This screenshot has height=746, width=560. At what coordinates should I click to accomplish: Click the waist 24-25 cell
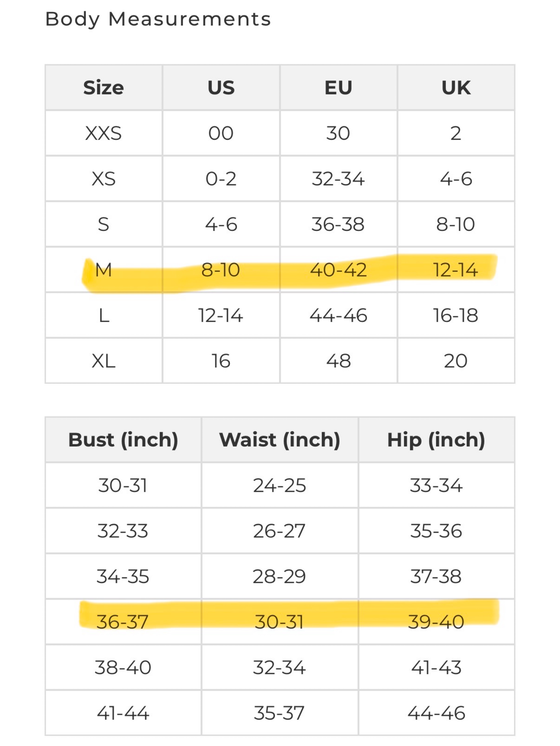279,485
